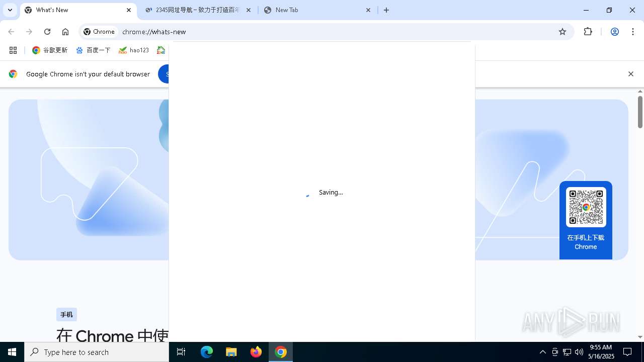644x362 pixels.
Task: Bookmark this page with star icon
Action: click(562, 32)
